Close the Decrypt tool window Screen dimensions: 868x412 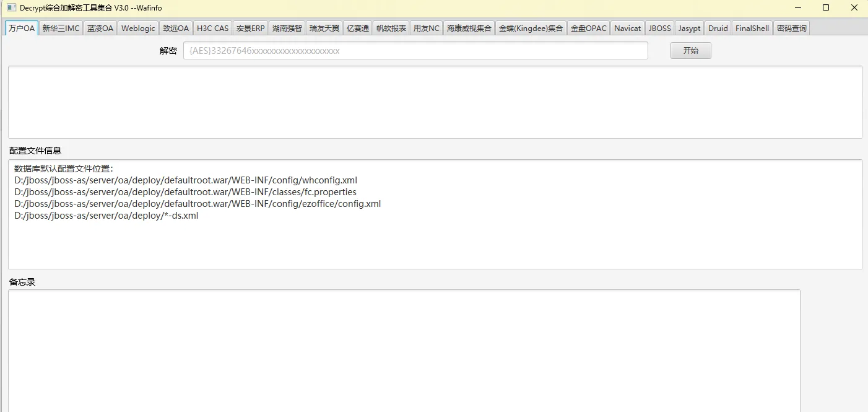point(854,7)
